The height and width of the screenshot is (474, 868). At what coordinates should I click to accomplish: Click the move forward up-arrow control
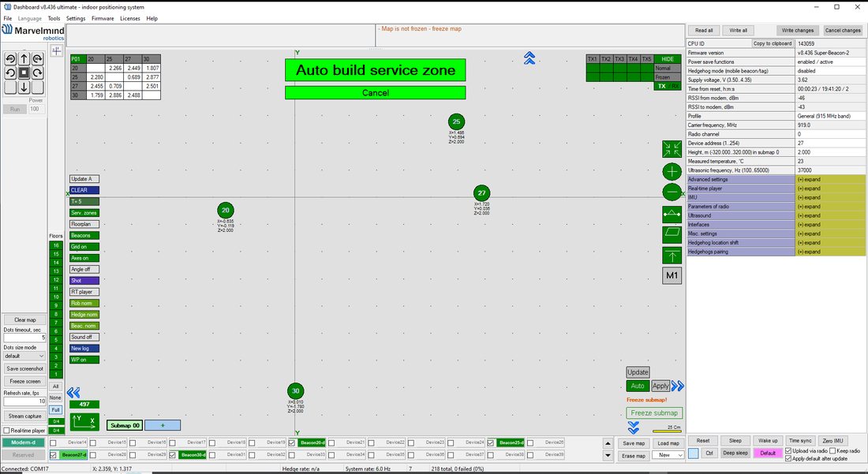coord(24,58)
